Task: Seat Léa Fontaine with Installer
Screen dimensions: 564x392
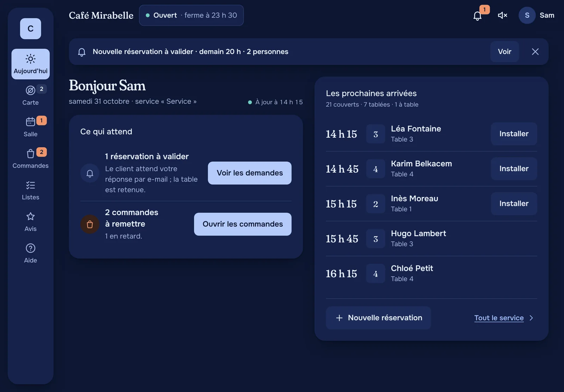Action: coord(514,134)
